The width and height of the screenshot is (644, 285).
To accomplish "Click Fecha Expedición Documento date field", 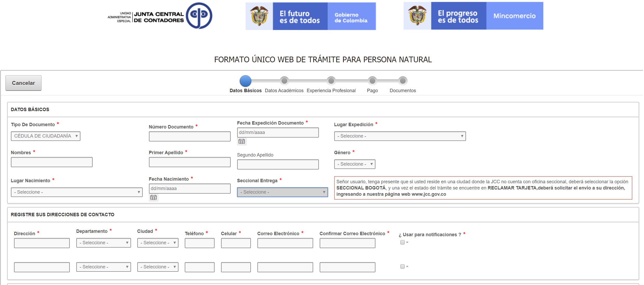I will tap(278, 132).
